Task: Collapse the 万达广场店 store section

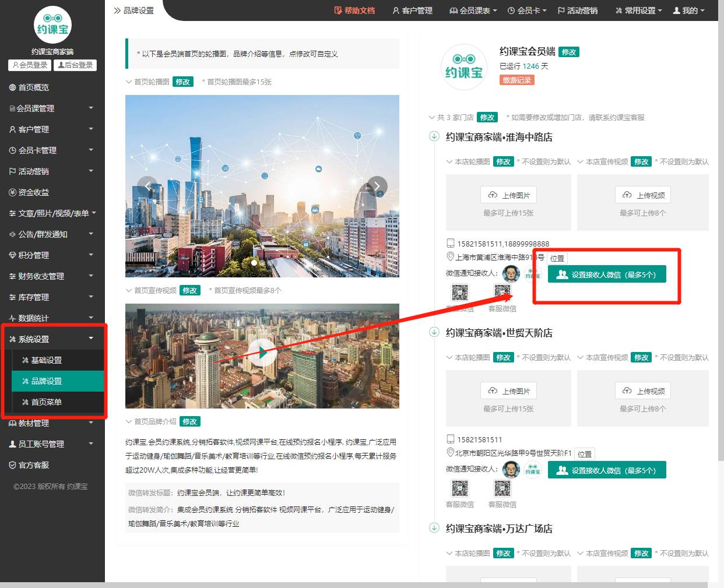Action: [434, 528]
